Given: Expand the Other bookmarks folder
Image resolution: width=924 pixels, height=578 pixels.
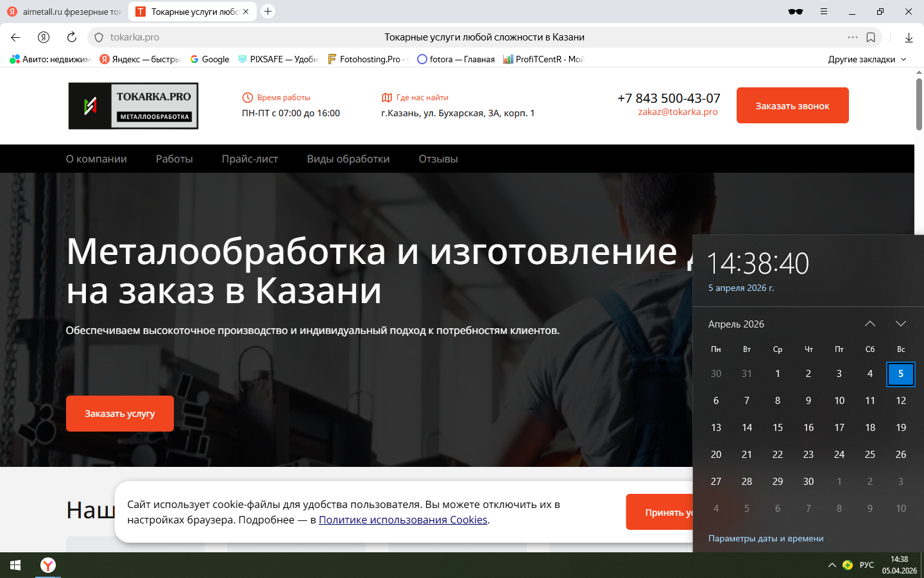Looking at the screenshot, I should pyautogui.click(x=867, y=59).
